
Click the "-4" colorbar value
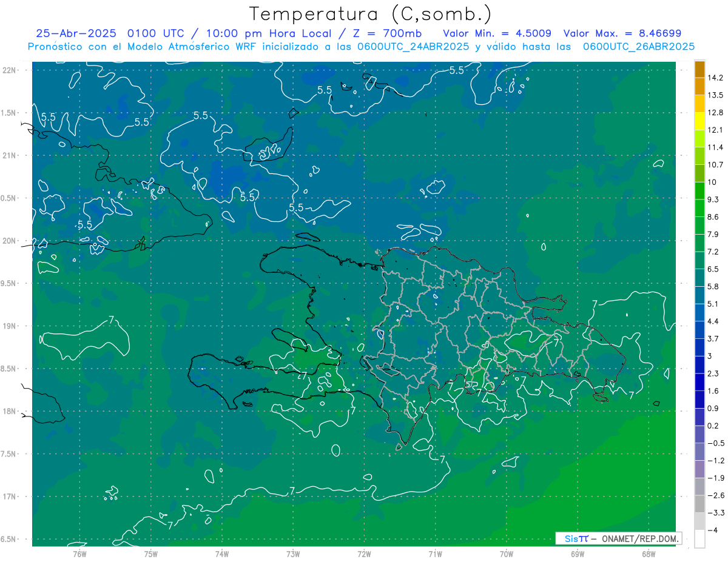[713, 530]
